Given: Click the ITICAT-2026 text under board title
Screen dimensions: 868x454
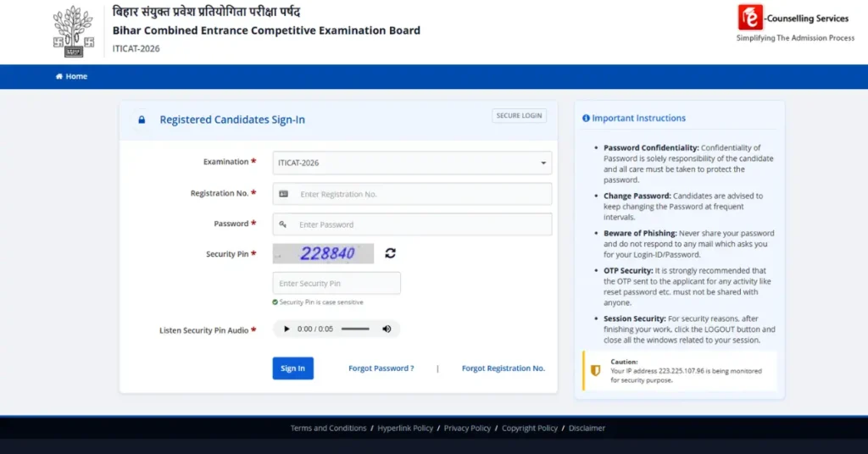Looking at the screenshot, I should click(x=136, y=48).
